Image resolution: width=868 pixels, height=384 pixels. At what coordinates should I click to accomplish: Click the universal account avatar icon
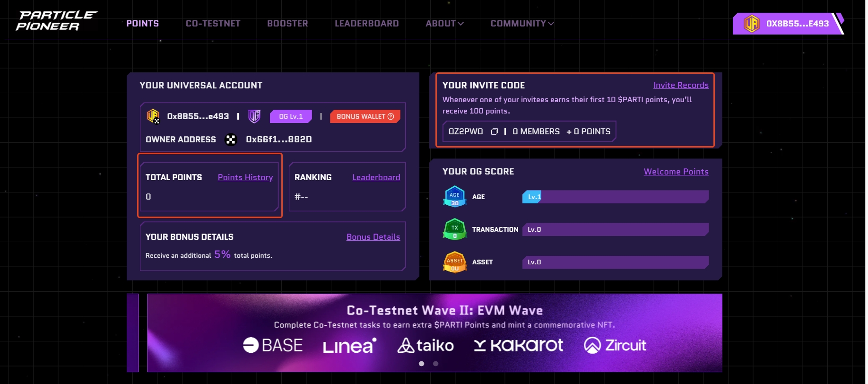[x=153, y=116]
